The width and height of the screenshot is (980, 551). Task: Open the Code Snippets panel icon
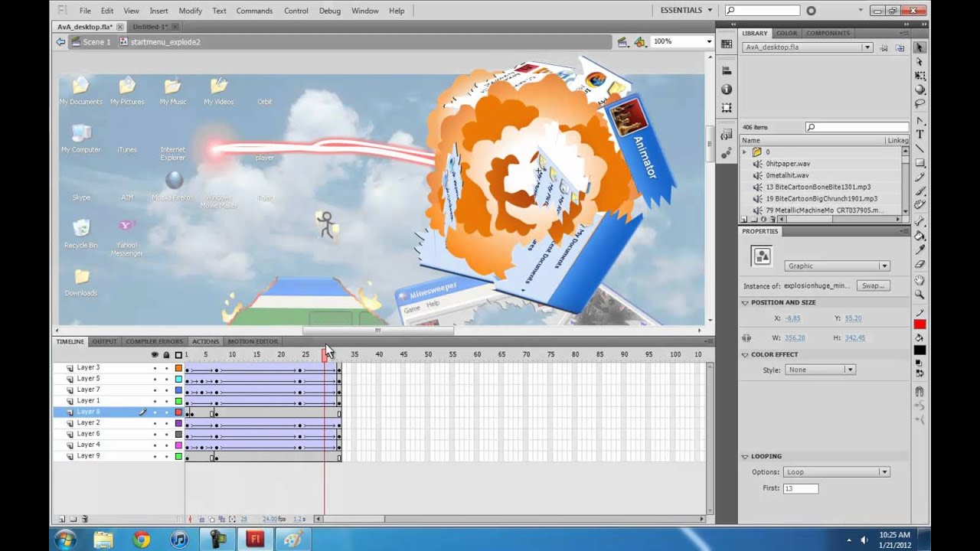(727, 134)
